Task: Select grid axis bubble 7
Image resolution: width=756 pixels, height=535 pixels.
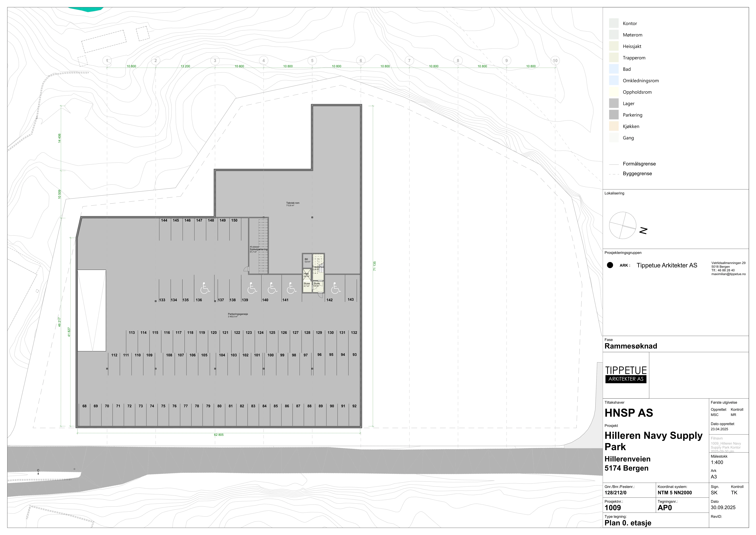Action: click(x=409, y=61)
